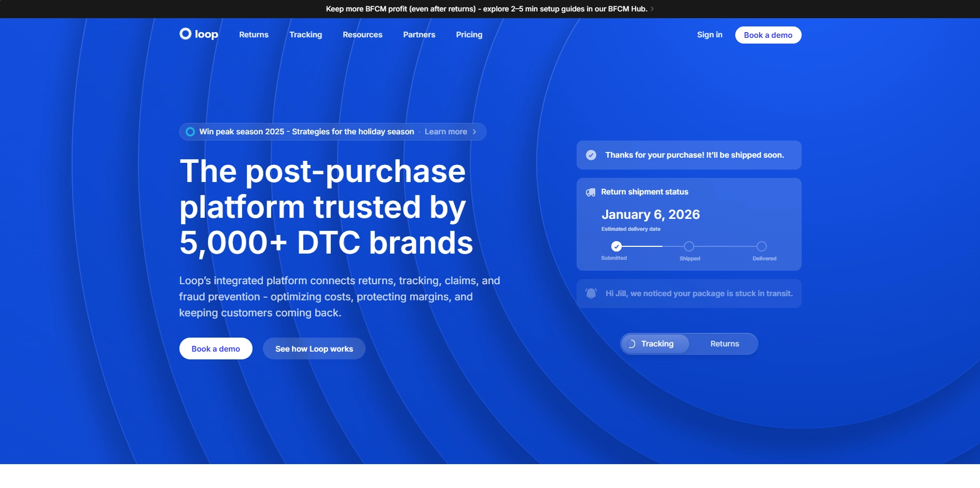Click Book a demo below the hero text
Viewport: 980px width, 488px height.
click(x=216, y=348)
